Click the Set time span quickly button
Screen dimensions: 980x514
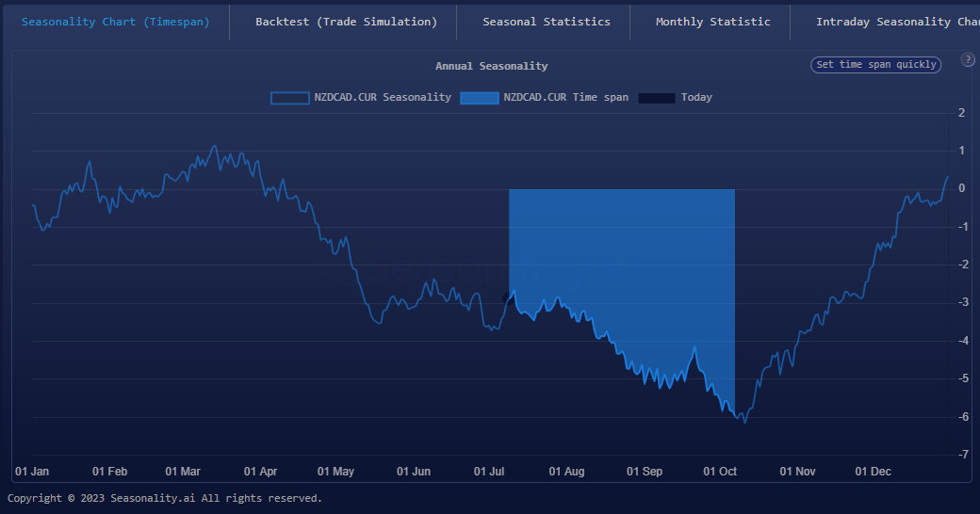[875, 65]
